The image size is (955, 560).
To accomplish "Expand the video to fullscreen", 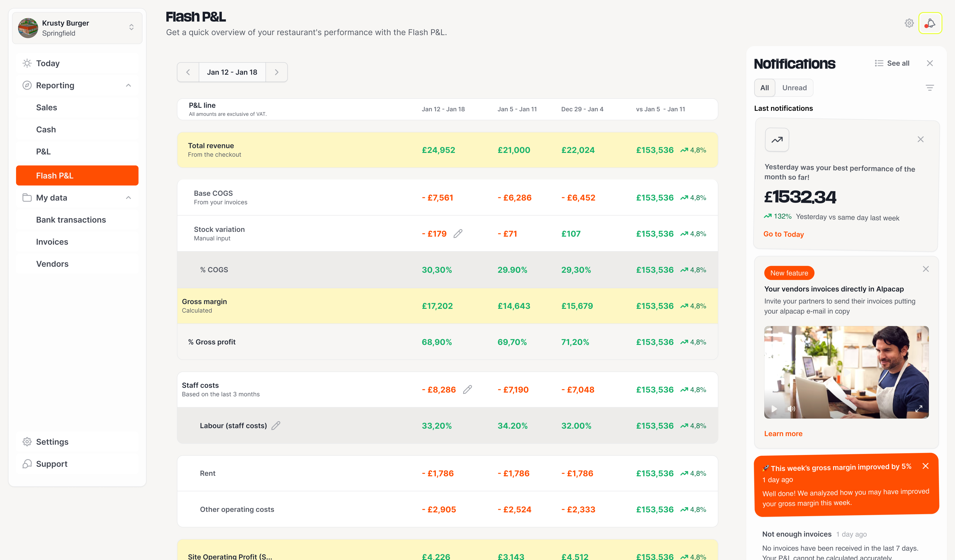I will tap(919, 409).
